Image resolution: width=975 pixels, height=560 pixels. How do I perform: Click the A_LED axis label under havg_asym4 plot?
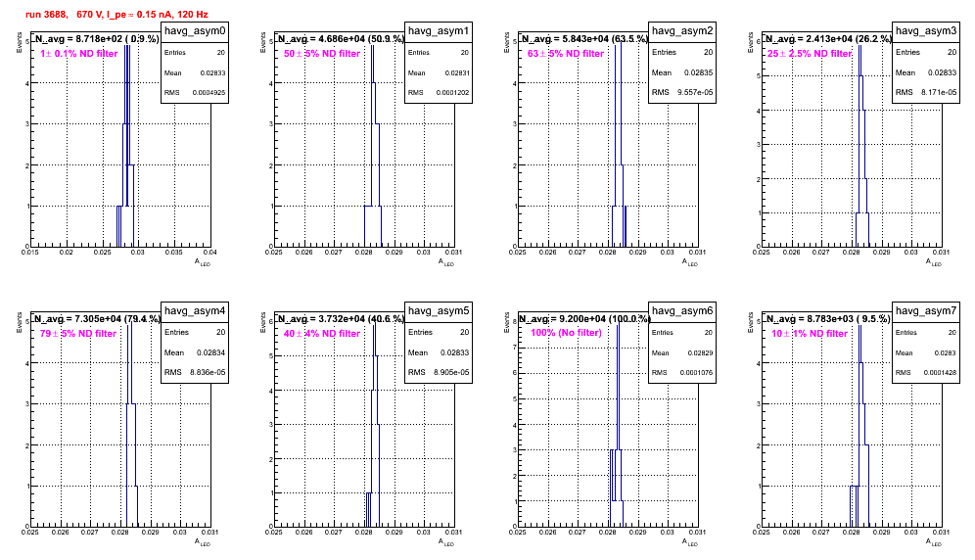click(203, 542)
